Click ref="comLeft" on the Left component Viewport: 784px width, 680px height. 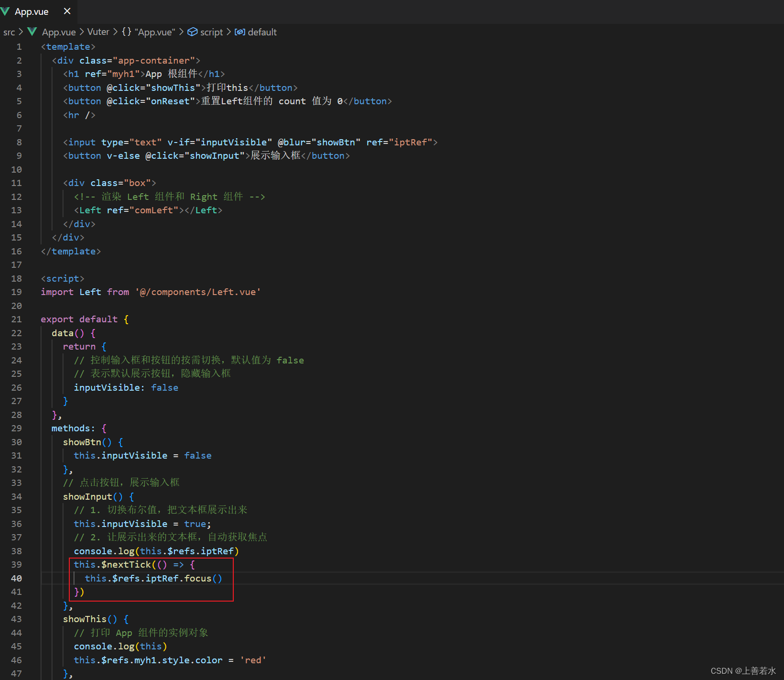(x=143, y=210)
